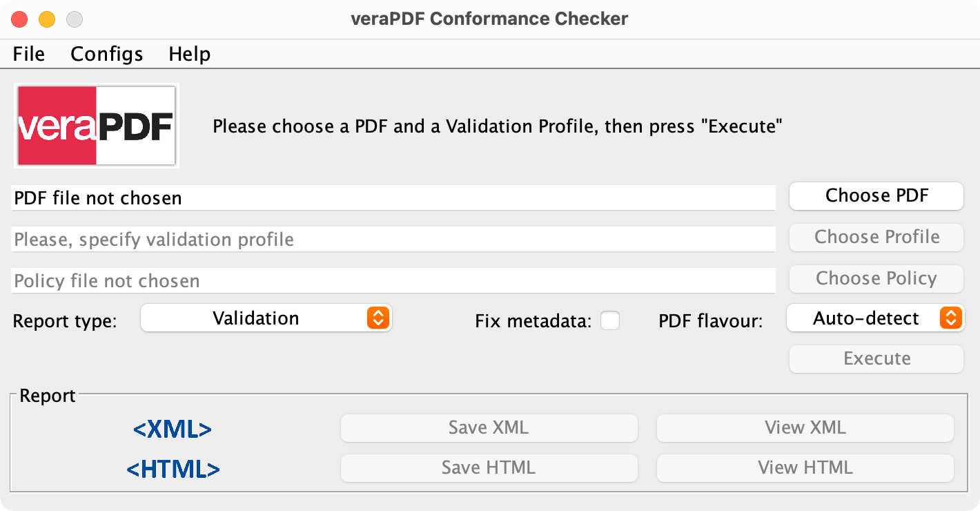Click the View HTML button
980x511 pixels.
(805, 467)
